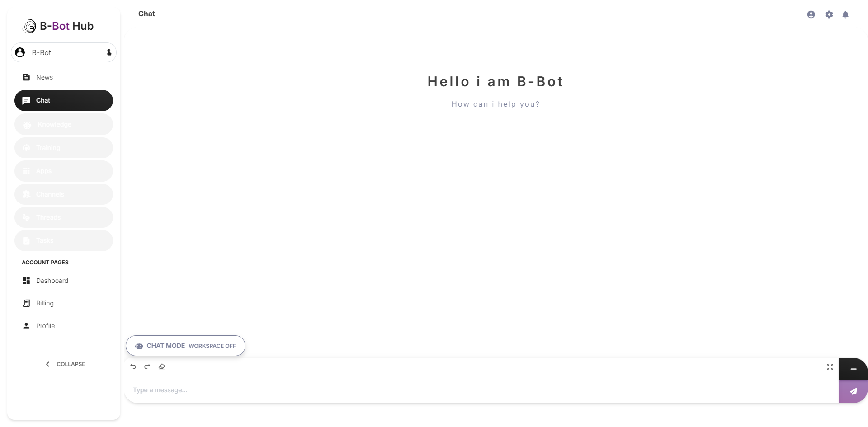This screenshot has height=427, width=868.
Task: Open the settings gear icon
Action: click(x=829, y=14)
